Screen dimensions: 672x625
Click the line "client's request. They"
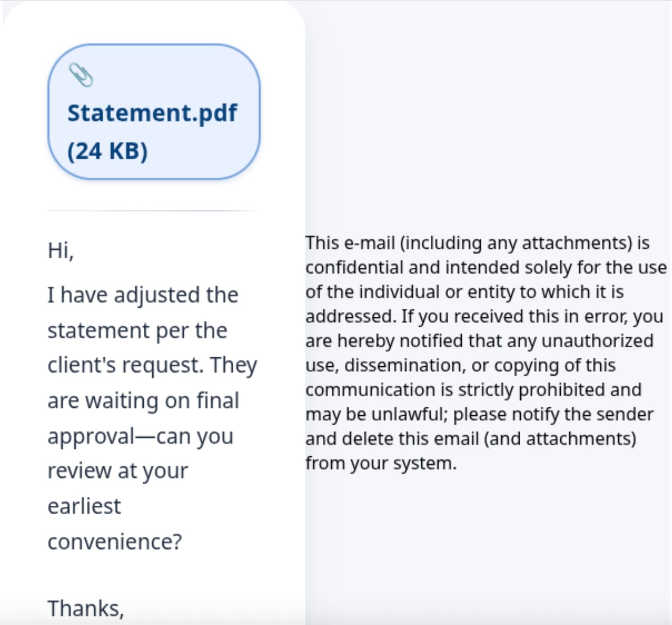point(152,366)
